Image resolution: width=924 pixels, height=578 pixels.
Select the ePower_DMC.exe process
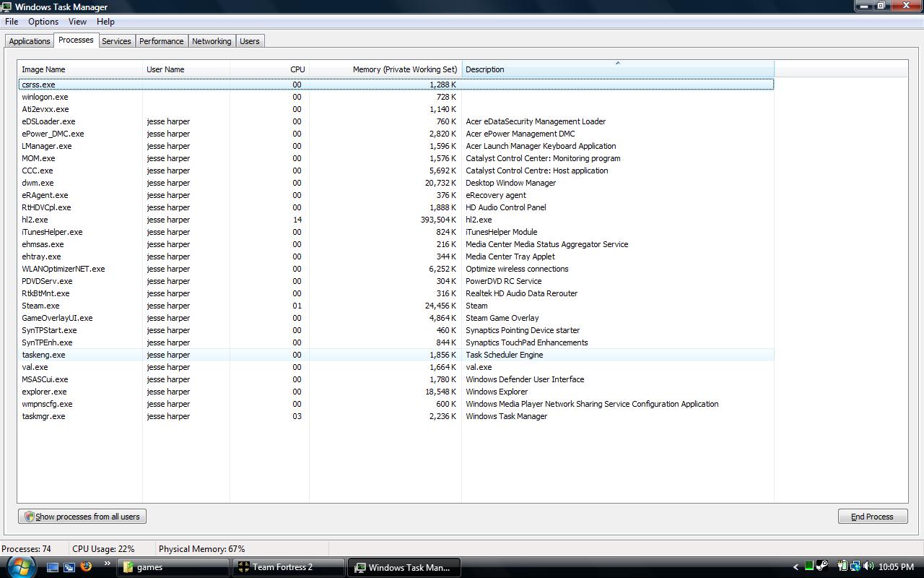pos(396,134)
